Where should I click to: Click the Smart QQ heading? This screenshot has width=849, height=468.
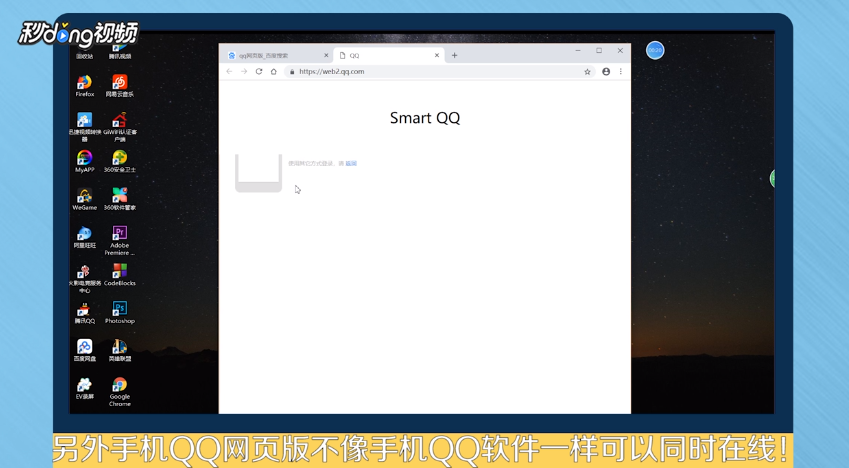pos(425,118)
